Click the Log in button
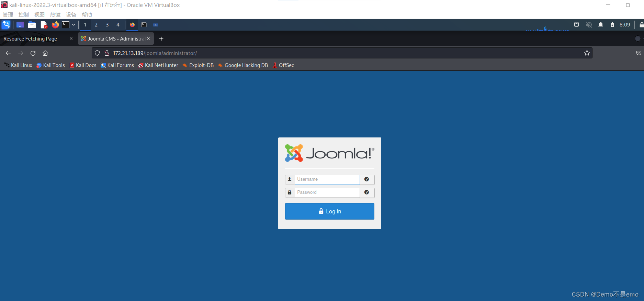 click(330, 211)
